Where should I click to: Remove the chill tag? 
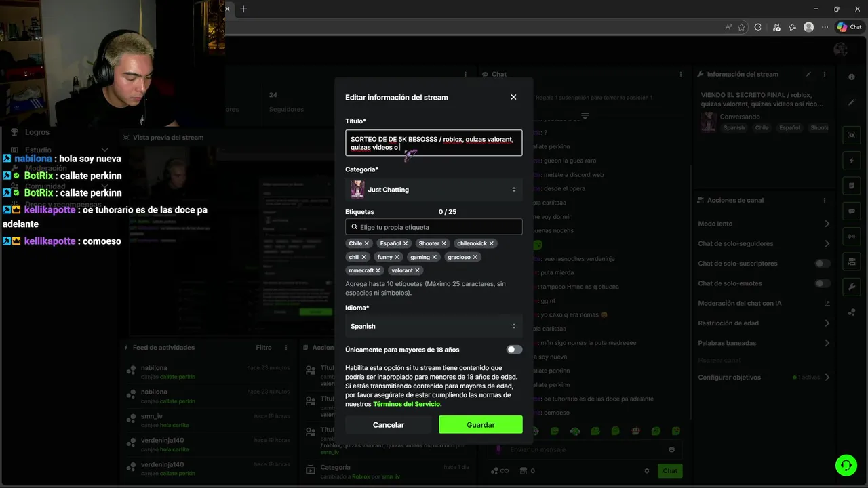click(364, 257)
